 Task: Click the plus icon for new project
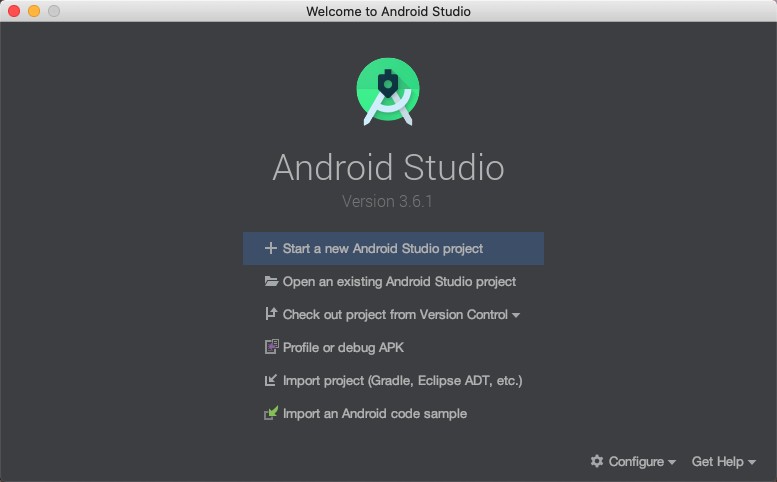point(270,248)
